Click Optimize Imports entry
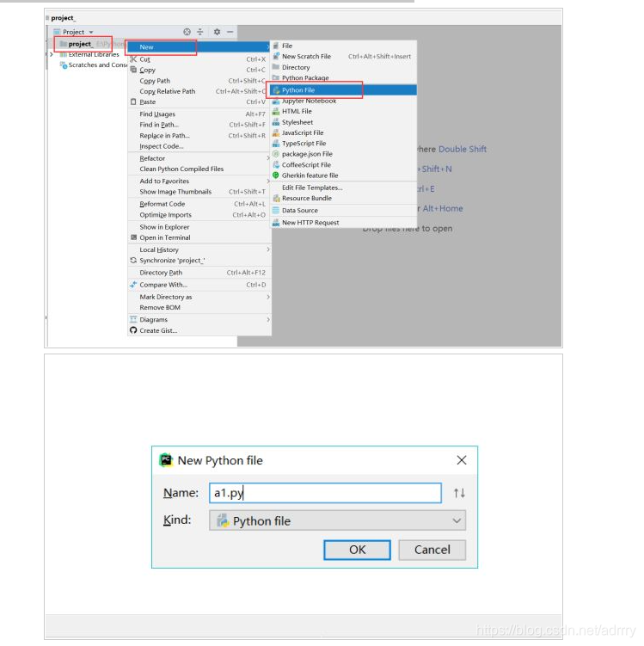 [x=199, y=215]
